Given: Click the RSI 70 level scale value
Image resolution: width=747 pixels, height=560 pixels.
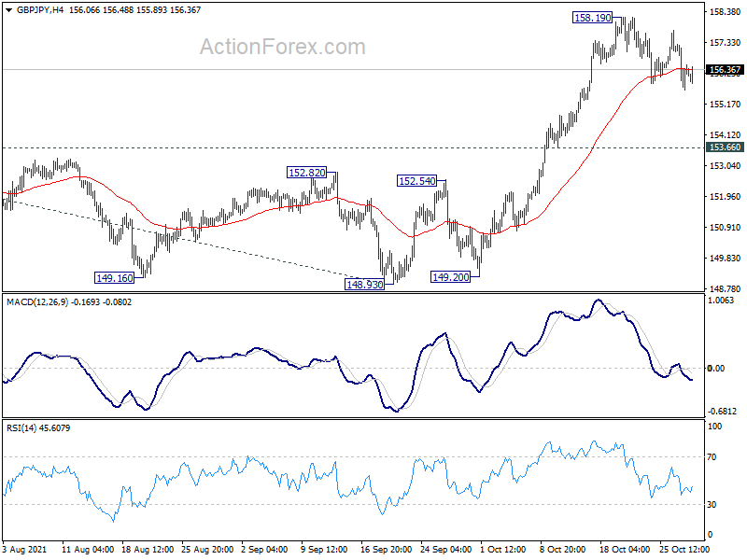Looking at the screenshot, I should [712, 457].
